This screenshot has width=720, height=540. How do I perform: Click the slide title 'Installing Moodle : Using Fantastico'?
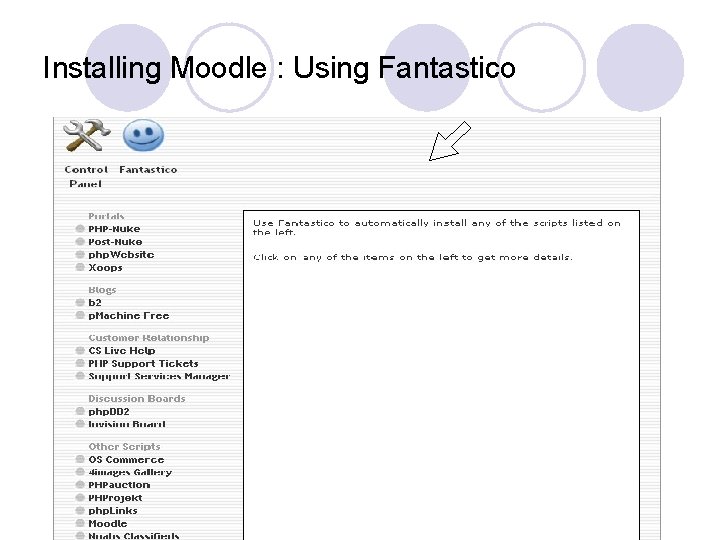[279, 68]
